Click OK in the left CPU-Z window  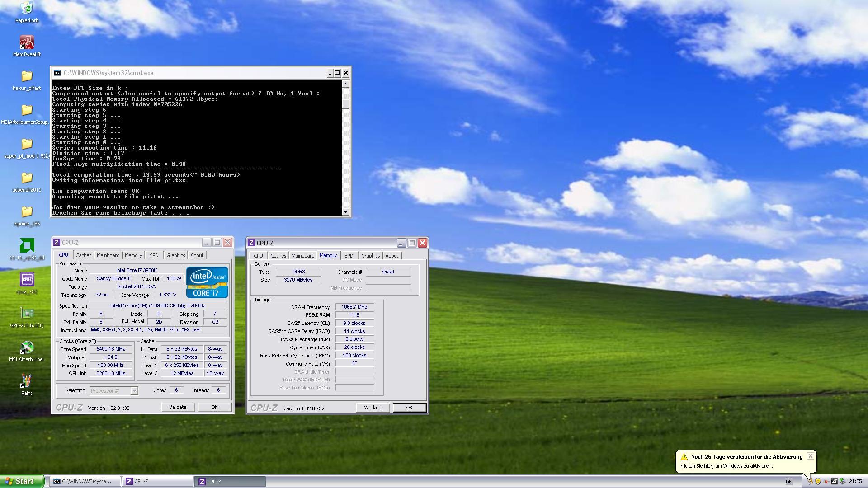214,407
